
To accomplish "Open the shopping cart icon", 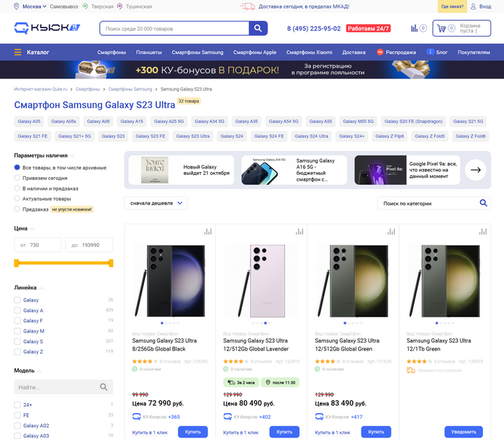I will coord(451,29).
